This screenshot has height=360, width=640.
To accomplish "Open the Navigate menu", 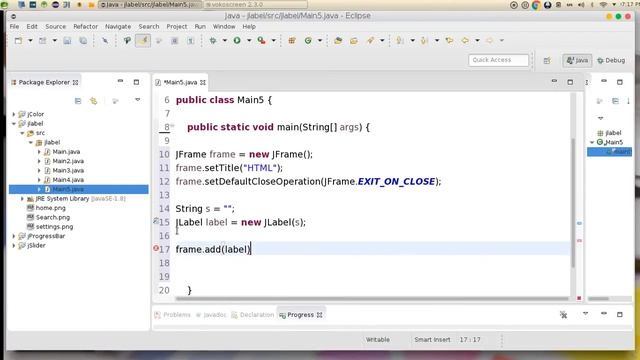I will tap(118, 27).
